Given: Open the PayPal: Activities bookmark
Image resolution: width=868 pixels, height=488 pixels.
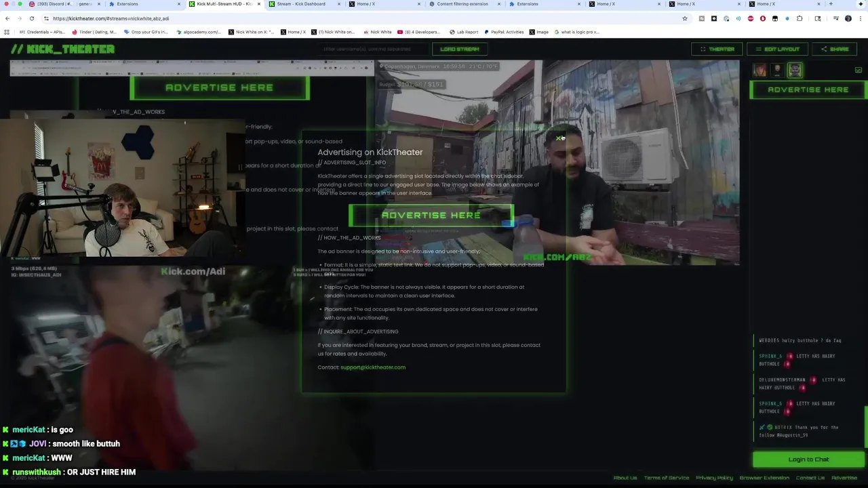Looking at the screenshot, I should tap(504, 32).
